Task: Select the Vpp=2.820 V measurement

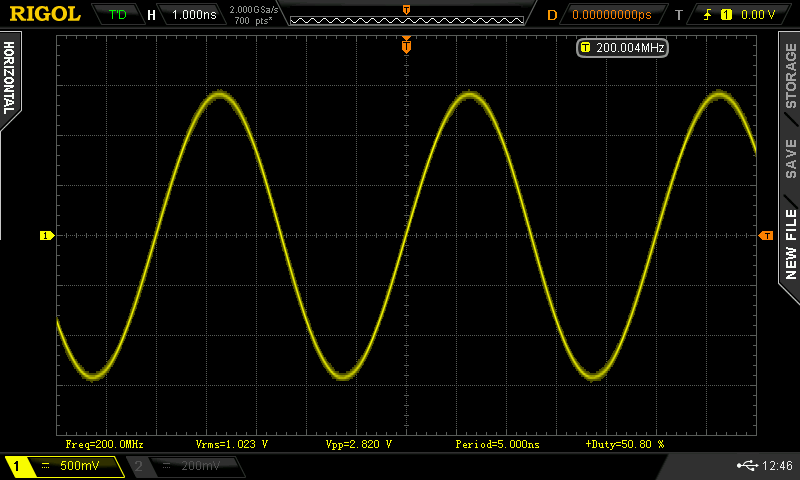Action: tap(358, 443)
